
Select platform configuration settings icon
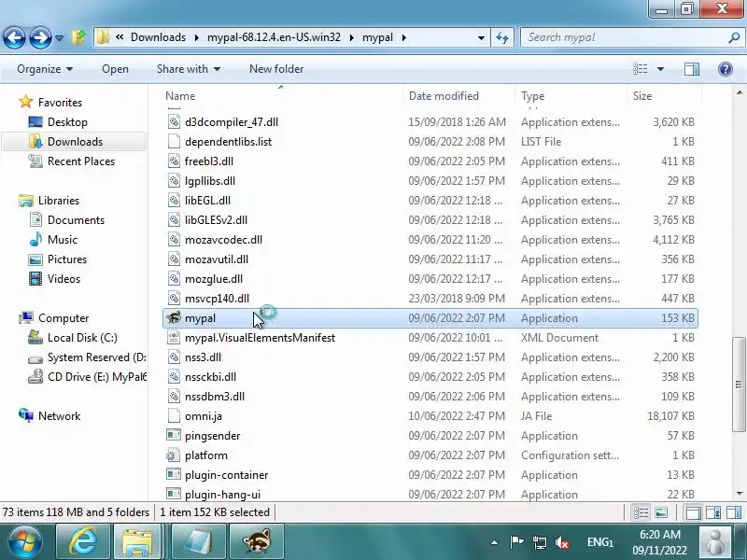(174, 455)
